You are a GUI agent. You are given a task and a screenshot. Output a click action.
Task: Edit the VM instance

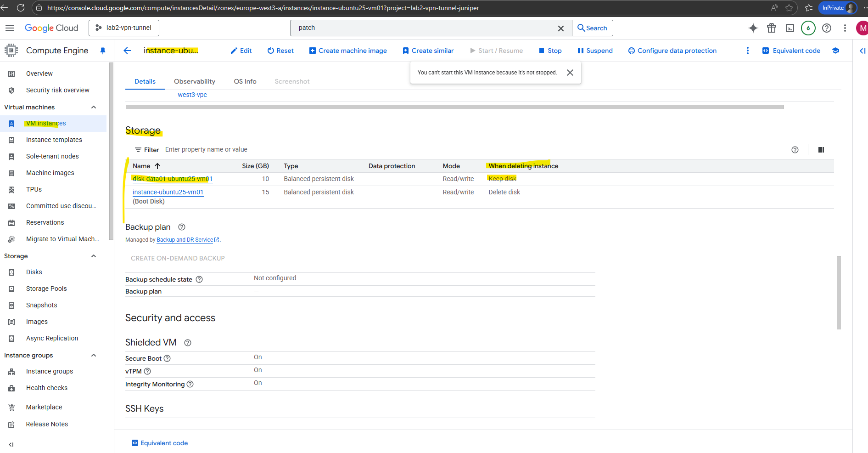tap(241, 51)
